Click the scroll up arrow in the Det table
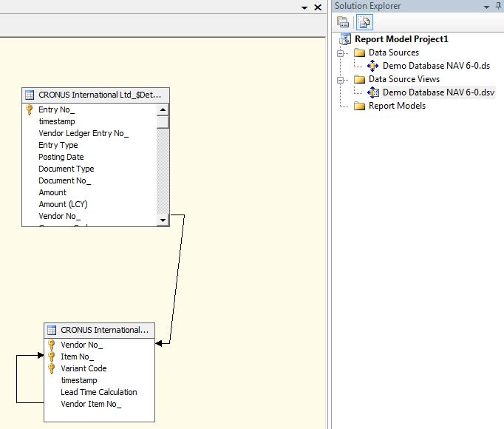Viewport: 504px width, 429px height. click(x=163, y=109)
